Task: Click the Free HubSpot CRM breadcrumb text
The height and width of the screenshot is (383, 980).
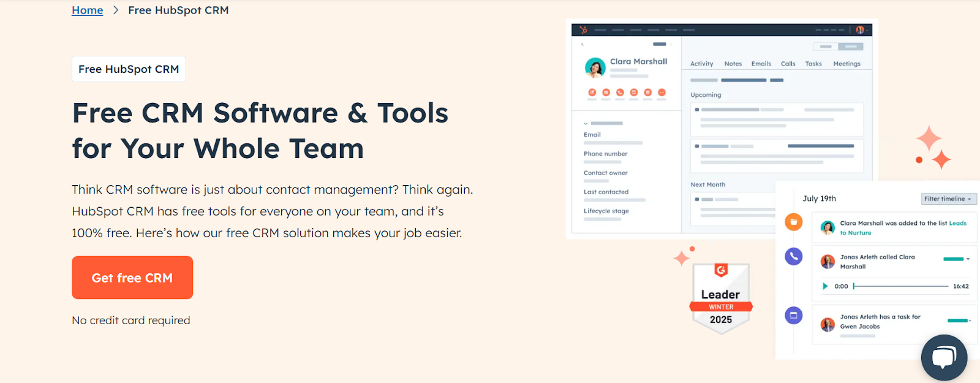Action: tap(178, 10)
